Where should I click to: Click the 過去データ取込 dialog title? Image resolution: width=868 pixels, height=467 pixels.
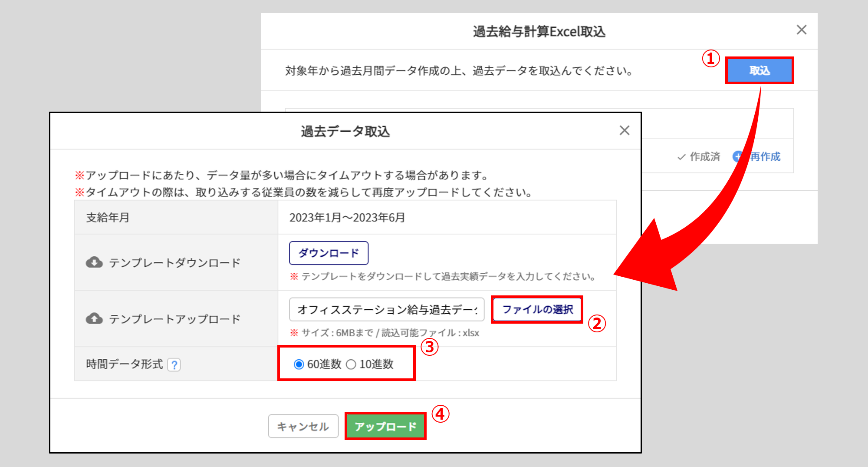345,131
